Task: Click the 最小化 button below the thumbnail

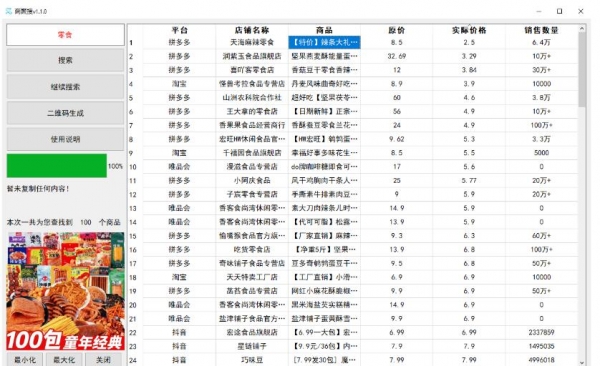Action: click(x=25, y=360)
